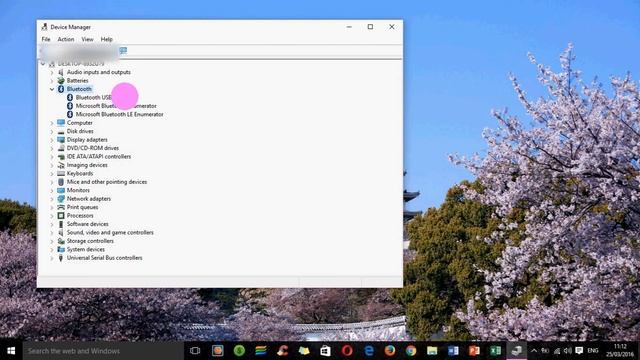Click the Search the web and Windows box
The height and width of the screenshot is (360, 640).
coord(103,351)
